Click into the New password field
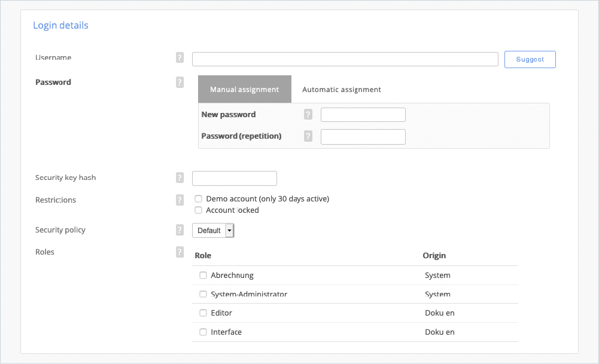 pos(363,115)
